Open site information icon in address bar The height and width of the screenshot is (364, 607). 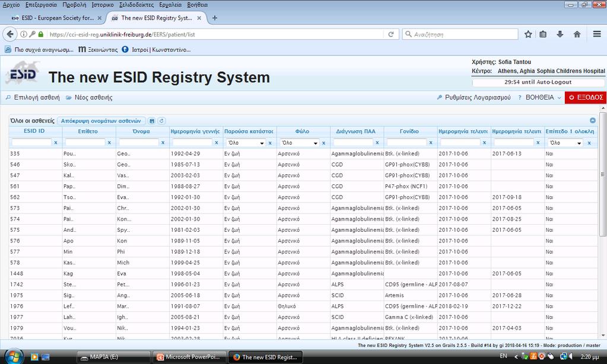24,34
